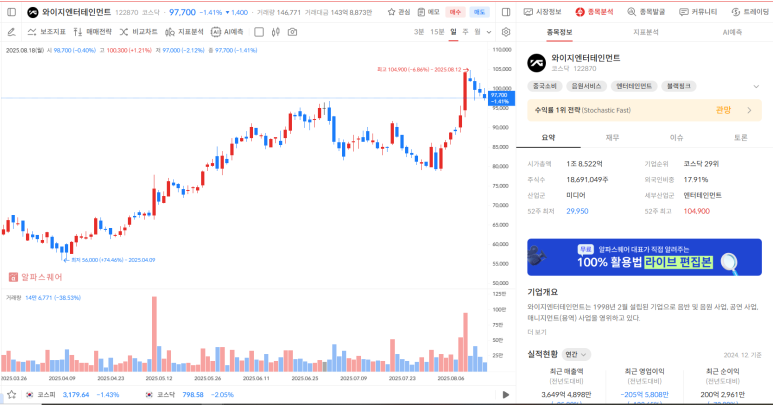Screen dimensions: 773x405
Task: Click the 시가총액 value 1조 8,522억
Action: [x=584, y=164]
